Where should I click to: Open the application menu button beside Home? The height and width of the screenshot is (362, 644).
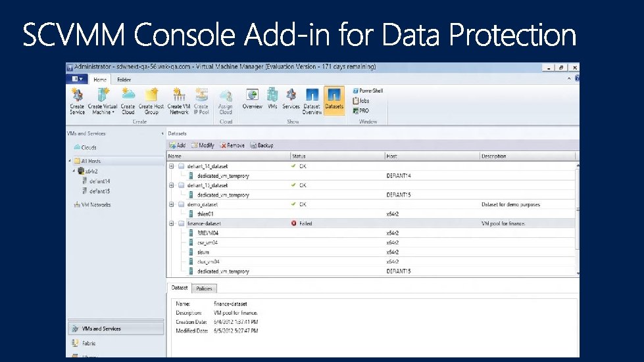coord(77,79)
